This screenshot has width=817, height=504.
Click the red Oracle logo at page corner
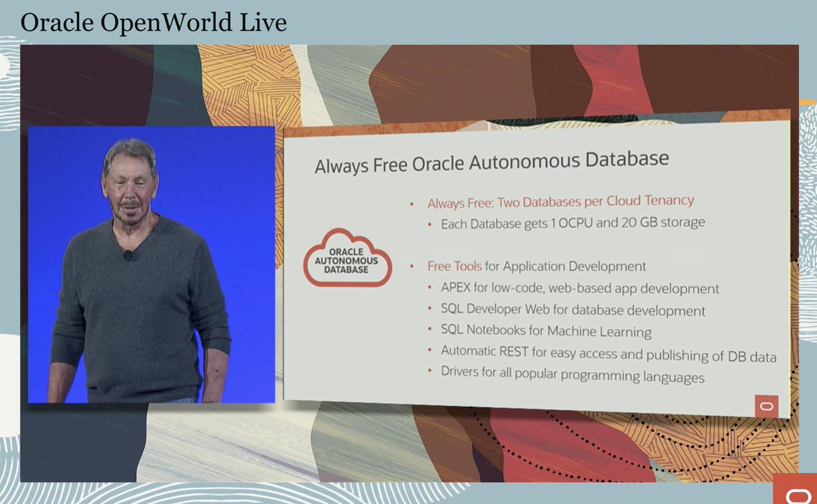pyautogui.click(x=795, y=489)
